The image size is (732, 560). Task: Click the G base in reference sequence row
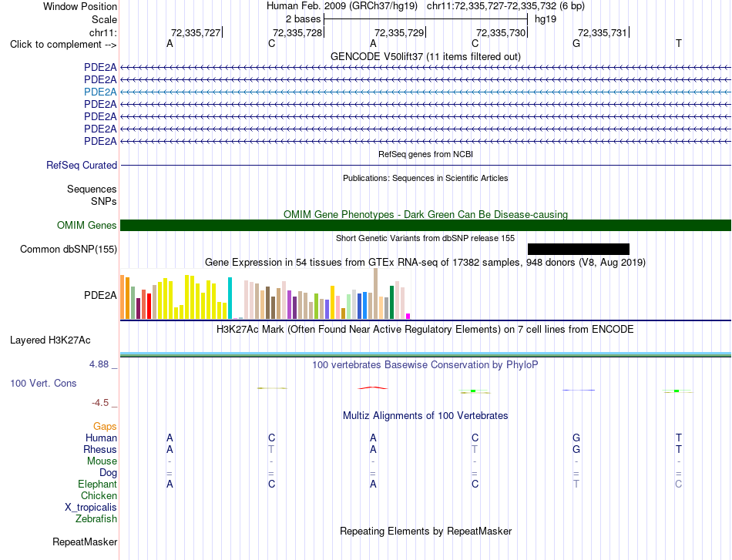[x=576, y=43]
